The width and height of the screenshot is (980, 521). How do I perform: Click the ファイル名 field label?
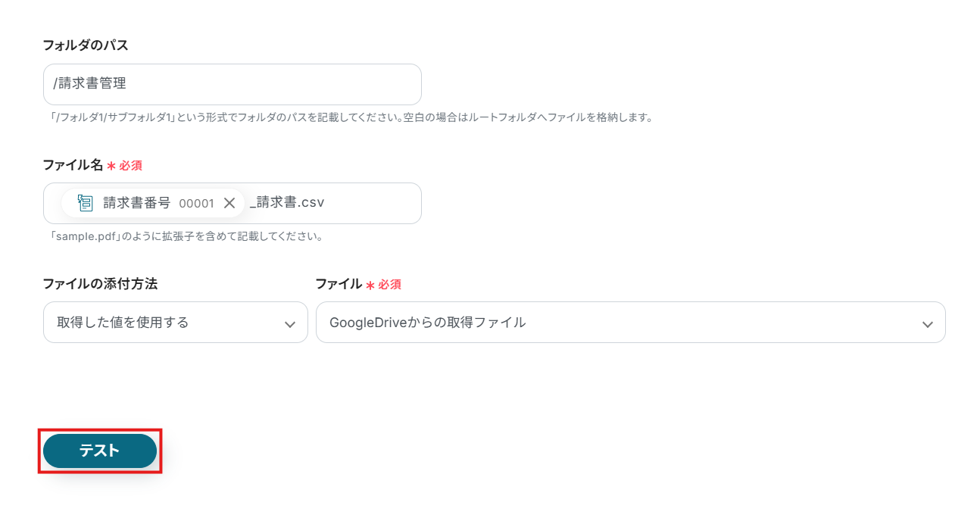(73, 164)
